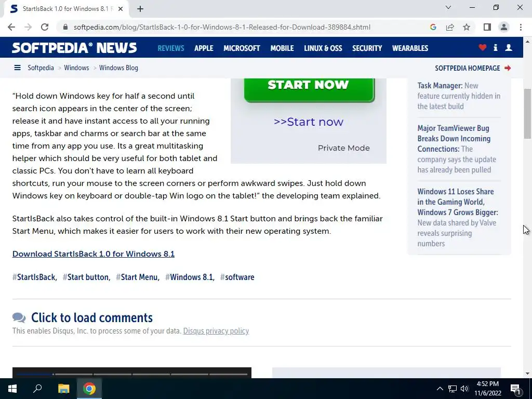Click the Softpedia News logo

(x=74, y=48)
